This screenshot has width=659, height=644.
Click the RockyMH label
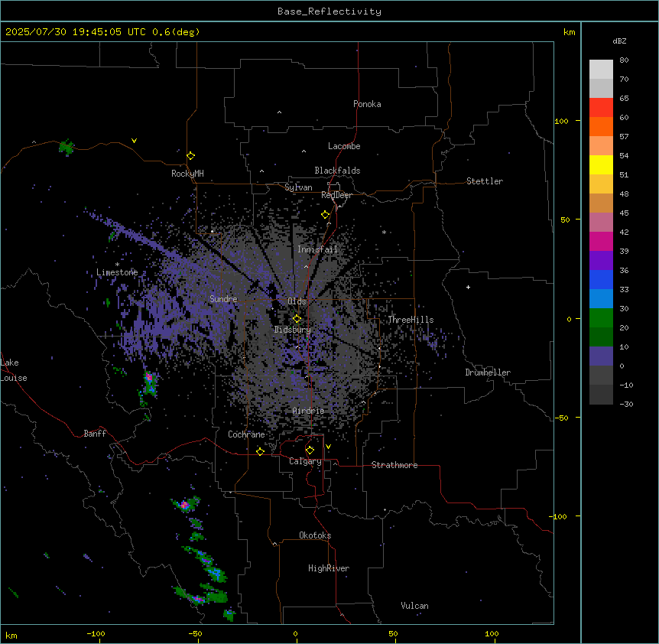(187, 174)
